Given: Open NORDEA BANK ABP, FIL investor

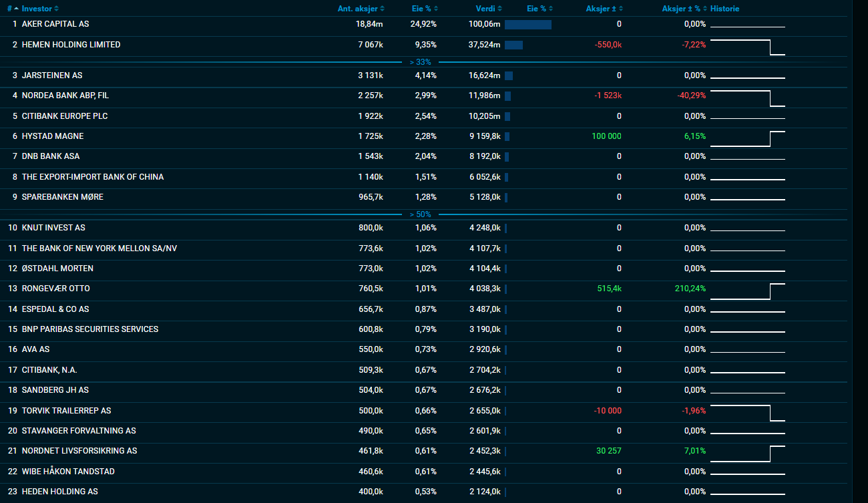Looking at the screenshot, I should [x=65, y=96].
